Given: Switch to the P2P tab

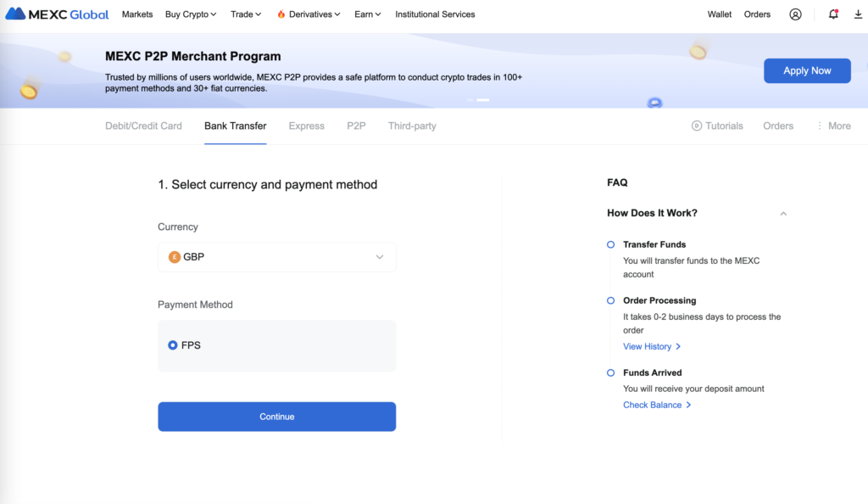Looking at the screenshot, I should coord(357,126).
